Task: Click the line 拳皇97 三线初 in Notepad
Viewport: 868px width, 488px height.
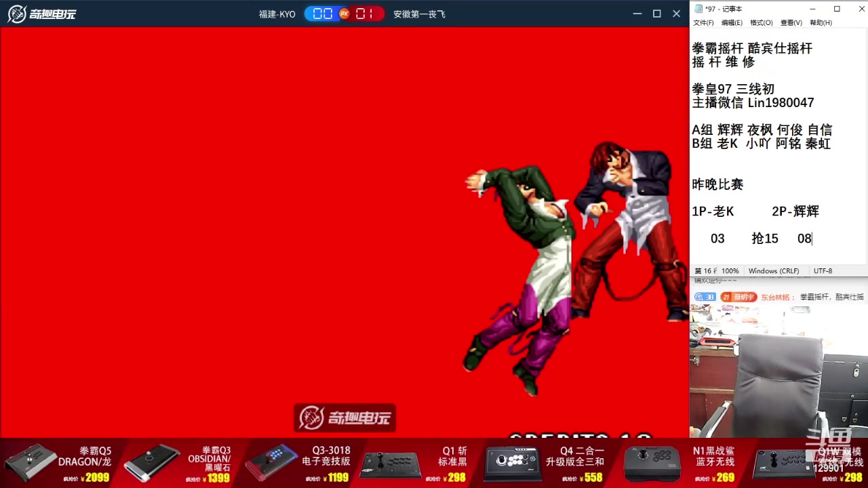Action: [x=733, y=89]
